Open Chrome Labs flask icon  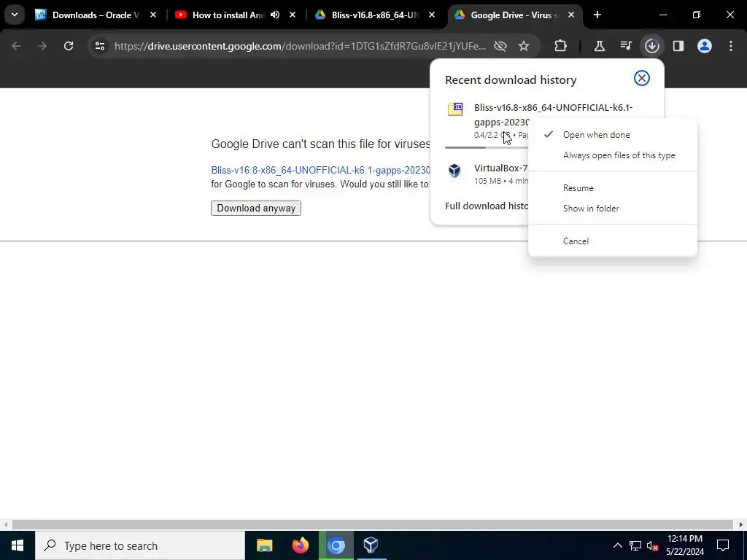600,46
